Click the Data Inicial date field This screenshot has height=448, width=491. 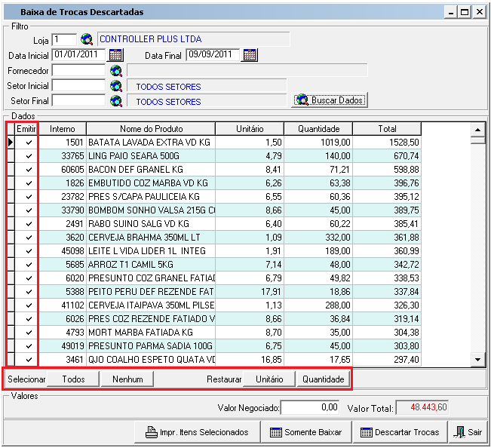[x=78, y=54]
